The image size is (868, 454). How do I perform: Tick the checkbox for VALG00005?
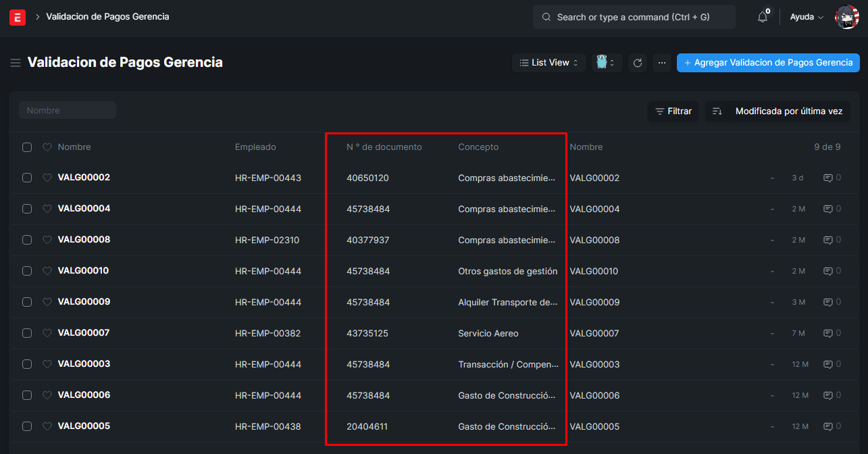click(27, 426)
